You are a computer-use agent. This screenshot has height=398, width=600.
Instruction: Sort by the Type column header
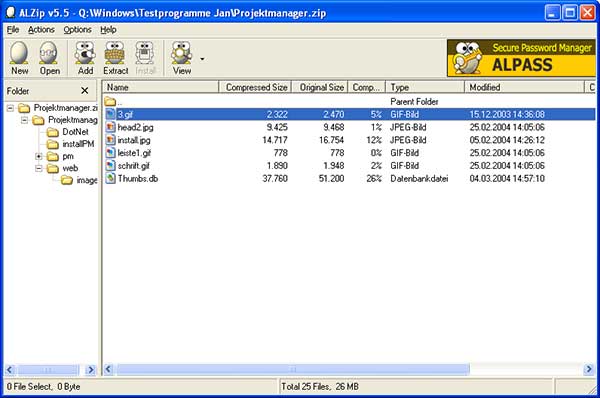pos(425,87)
